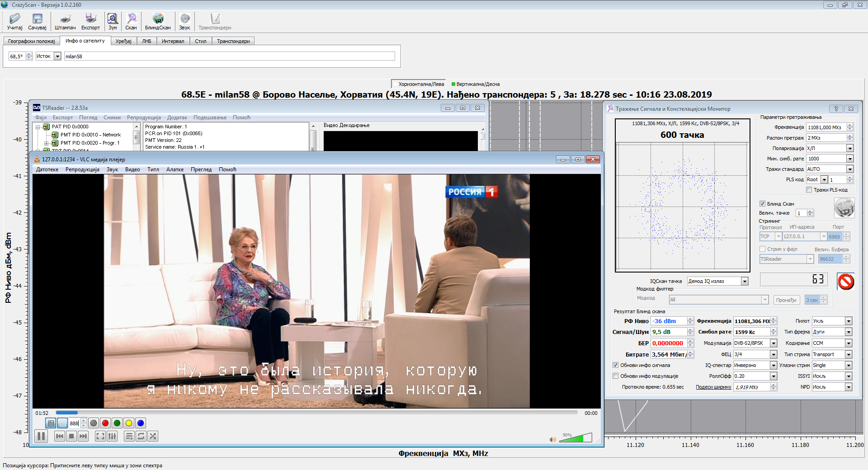Switch to the ЛНБ tab
868x470 pixels.
click(147, 41)
